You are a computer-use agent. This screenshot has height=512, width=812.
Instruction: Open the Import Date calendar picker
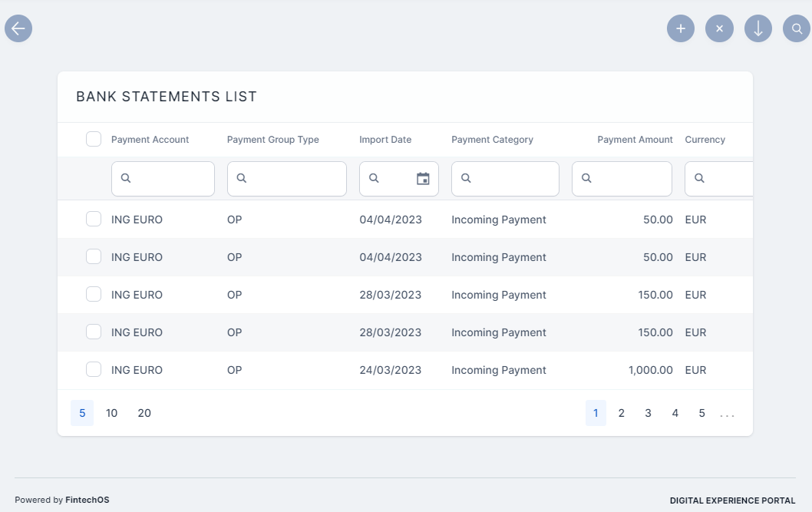tap(423, 178)
